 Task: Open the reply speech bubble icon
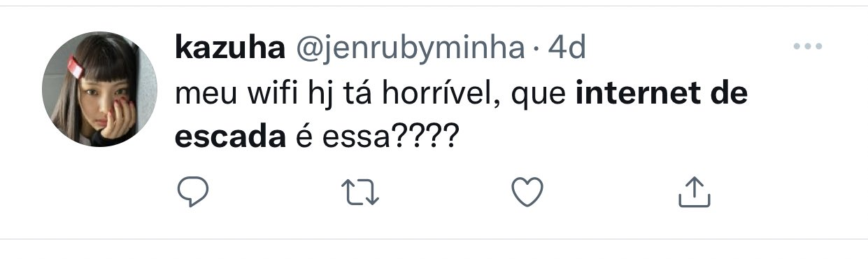pos(189,192)
